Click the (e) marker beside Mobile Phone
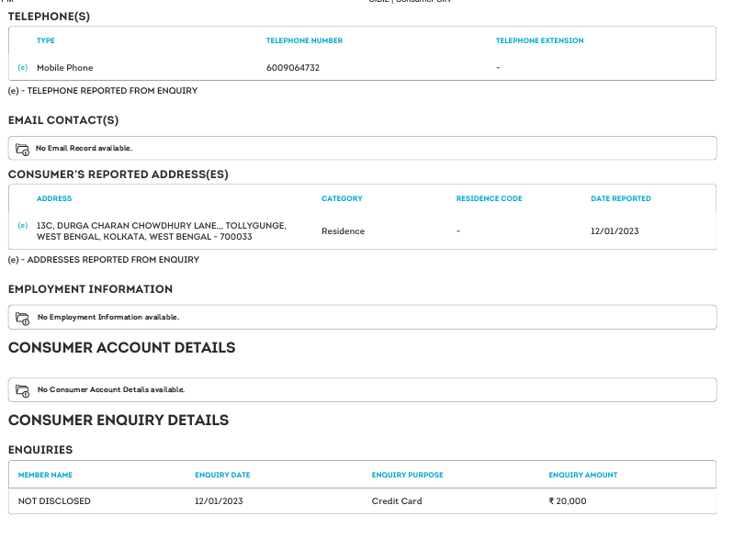The height and width of the screenshot is (539, 756). 23,68
